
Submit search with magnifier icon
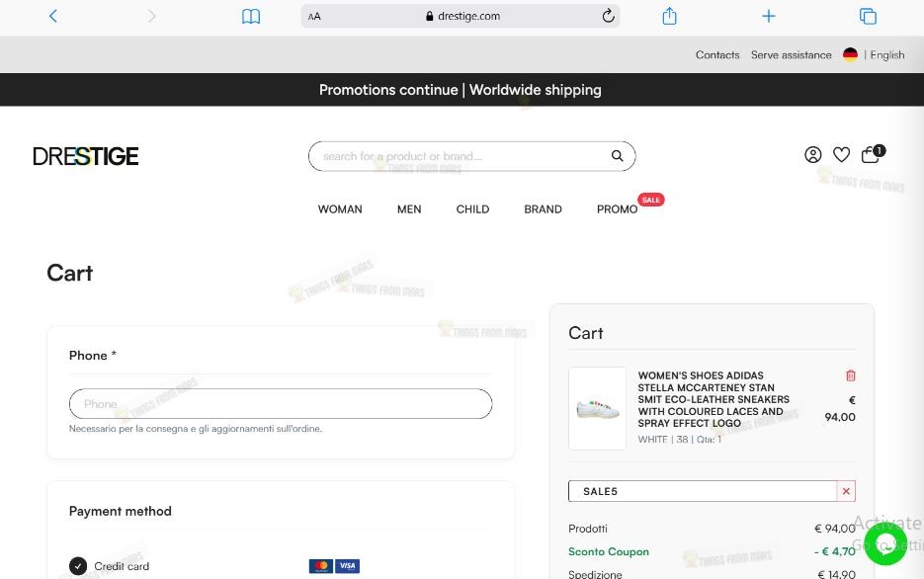click(617, 156)
